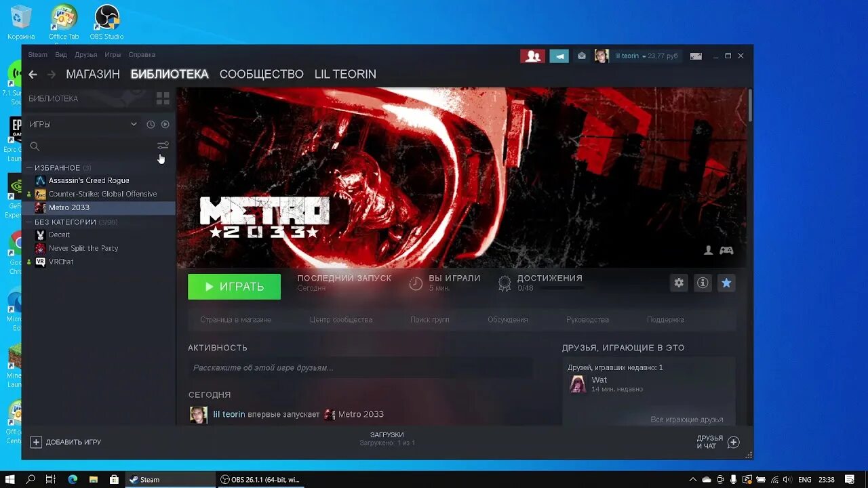The width and height of the screenshot is (868, 488).
Task: Toggle the ready-to-play filter icon
Action: 165,124
